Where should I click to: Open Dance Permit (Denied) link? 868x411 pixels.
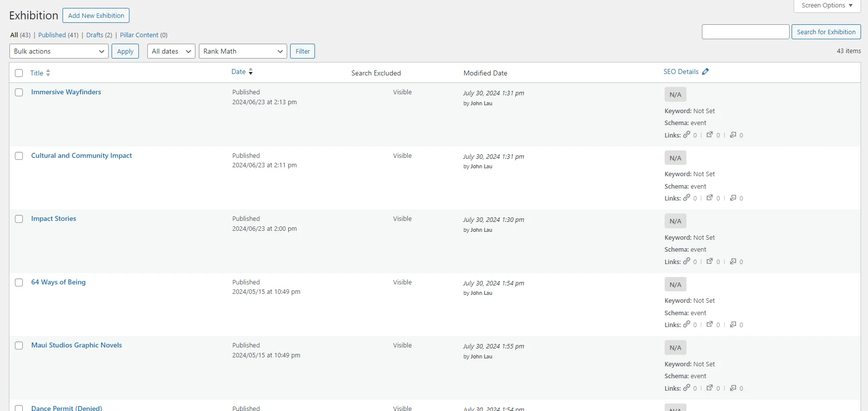[66, 408]
